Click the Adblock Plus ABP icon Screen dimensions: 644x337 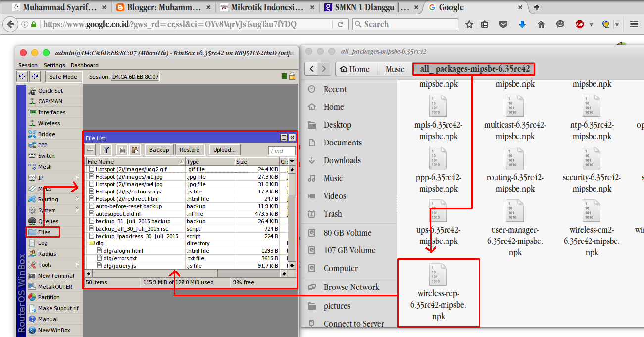coord(579,24)
